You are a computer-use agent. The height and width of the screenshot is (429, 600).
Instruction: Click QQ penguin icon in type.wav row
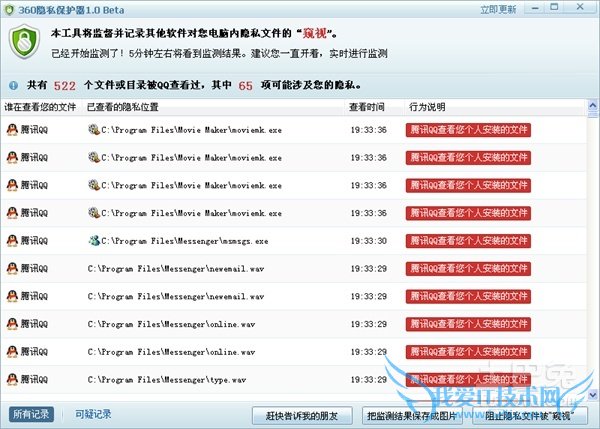tap(12, 380)
